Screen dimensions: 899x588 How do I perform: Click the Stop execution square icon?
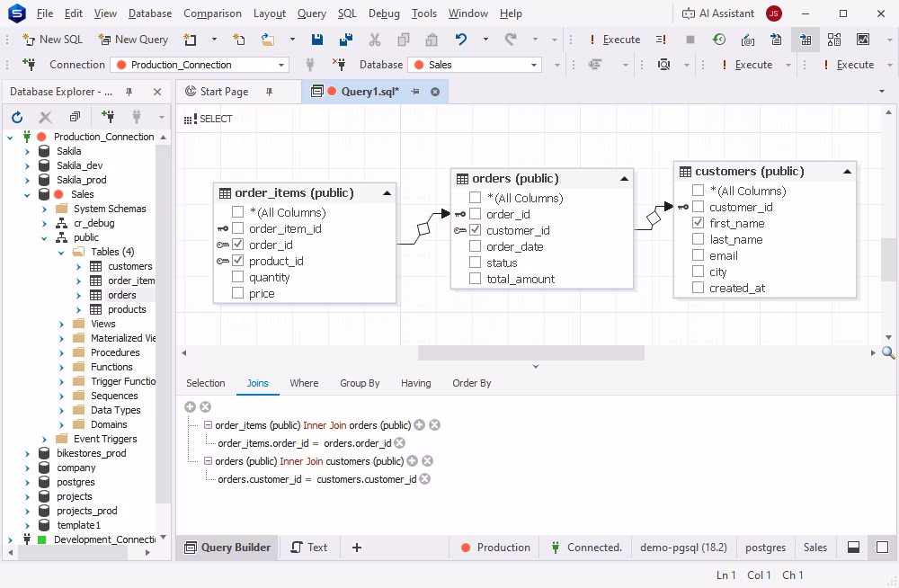[690, 40]
